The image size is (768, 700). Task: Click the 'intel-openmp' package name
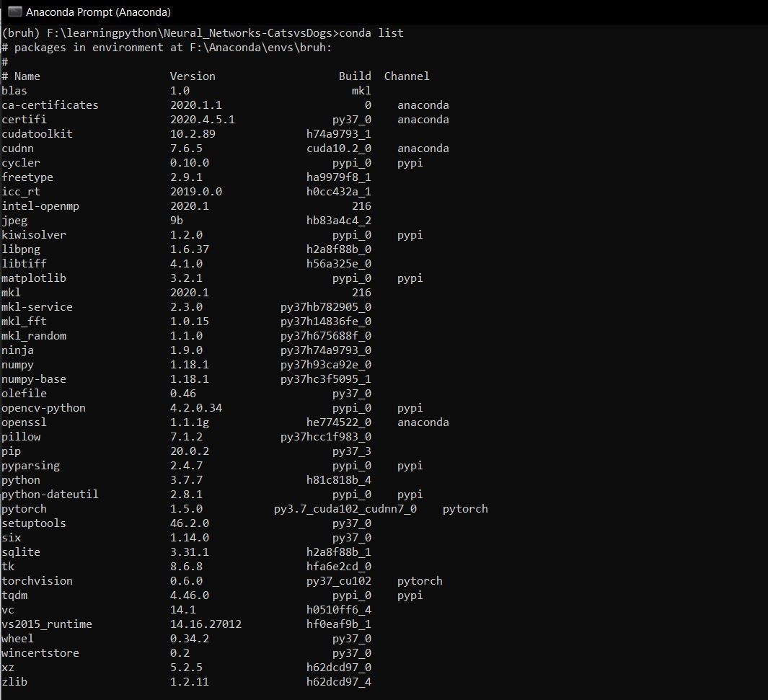(40, 206)
